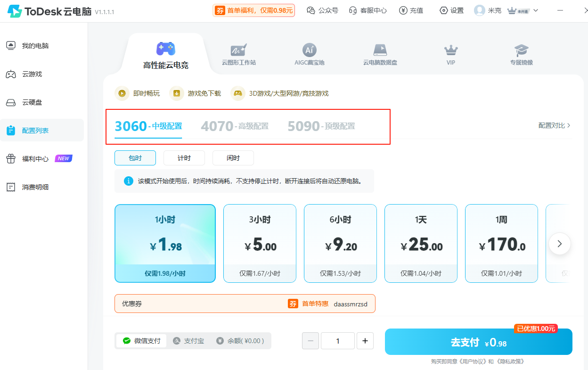Select 5090 顶级配置
Screen dimensions: 588x370
tap(321, 126)
